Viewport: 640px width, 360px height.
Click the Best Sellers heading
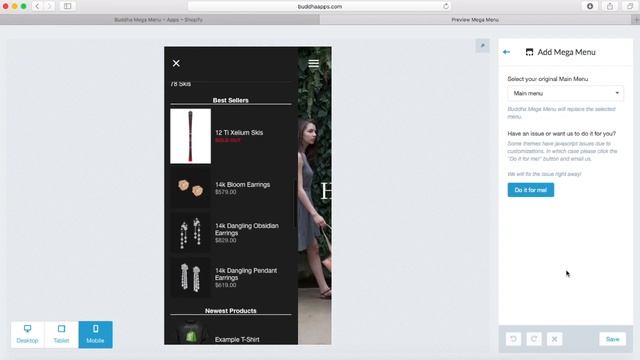[231, 100]
